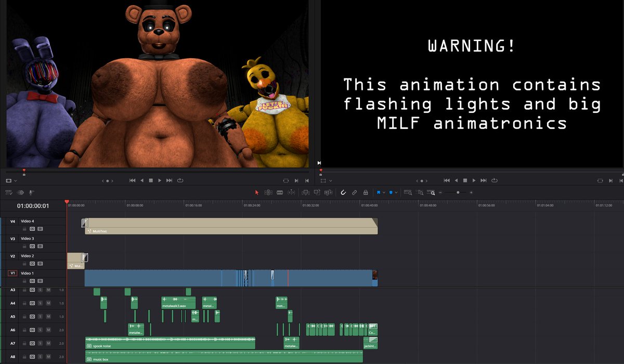Play forward in source viewer
The height and width of the screenshot is (364, 624).
[x=159, y=180]
